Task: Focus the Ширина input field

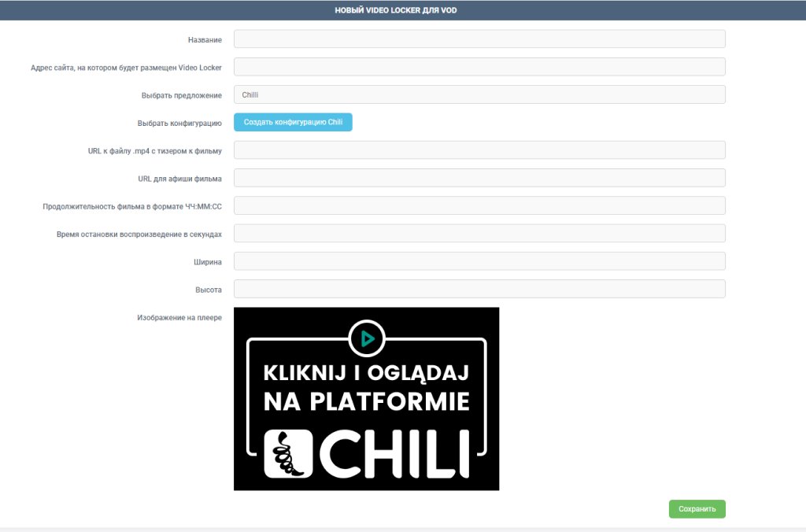Action: pyautogui.click(x=479, y=261)
